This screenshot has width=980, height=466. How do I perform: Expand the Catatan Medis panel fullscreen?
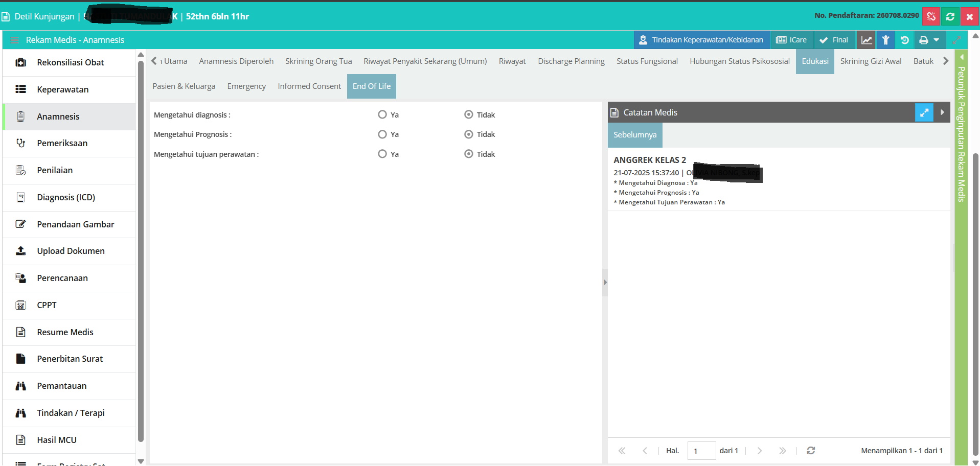924,112
